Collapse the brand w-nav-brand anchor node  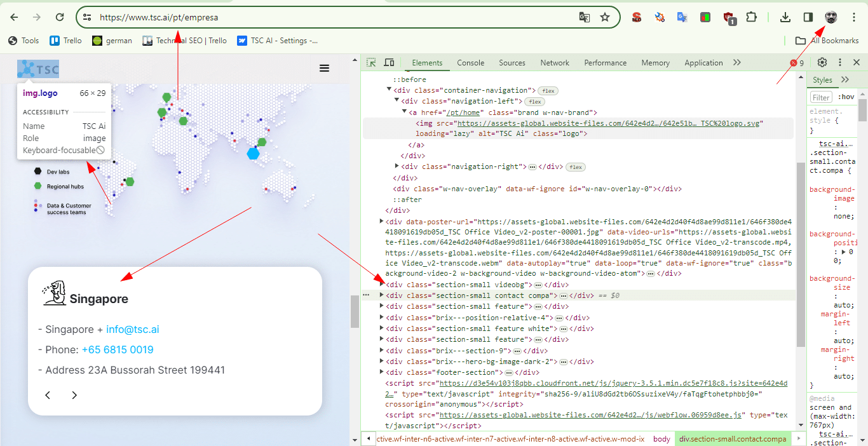click(405, 112)
